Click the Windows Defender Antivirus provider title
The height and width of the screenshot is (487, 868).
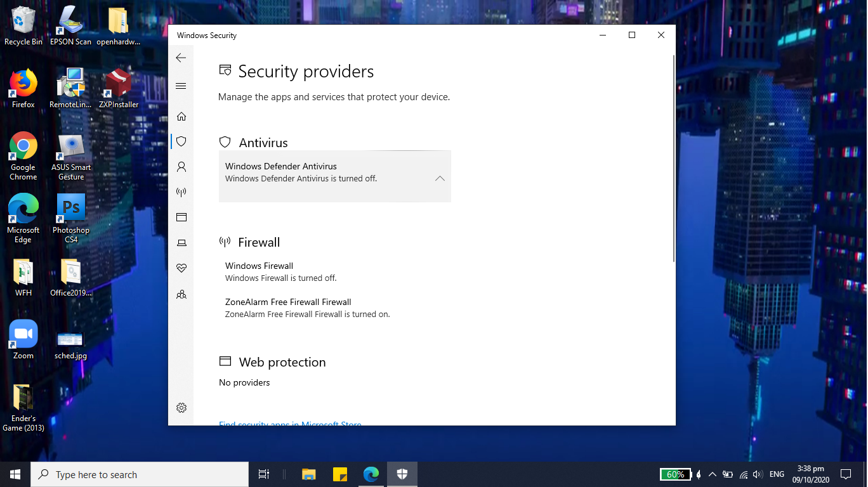[281, 166]
